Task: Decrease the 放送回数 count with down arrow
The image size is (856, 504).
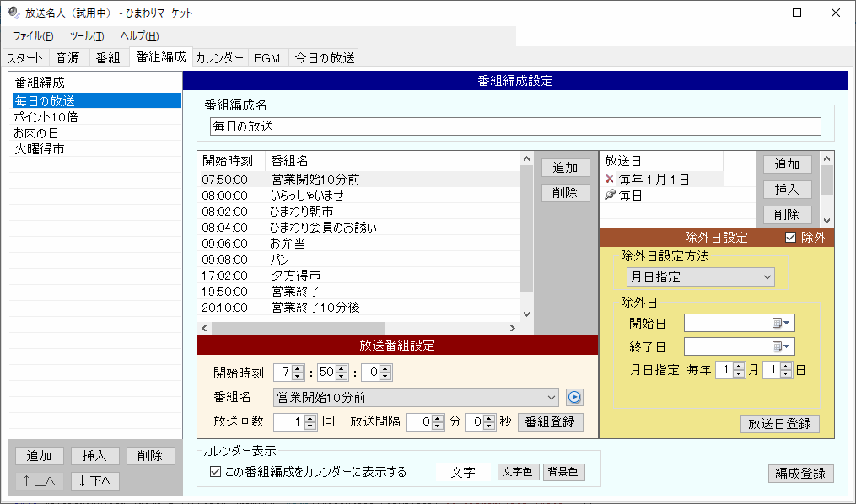Action: (x=310, y=426)
